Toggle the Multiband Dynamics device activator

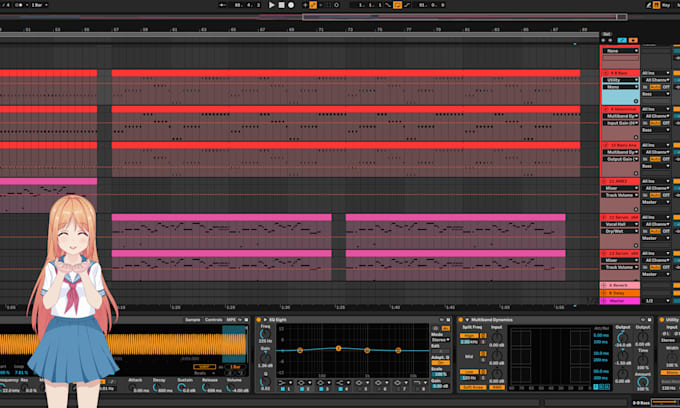[x=461, y=320]
